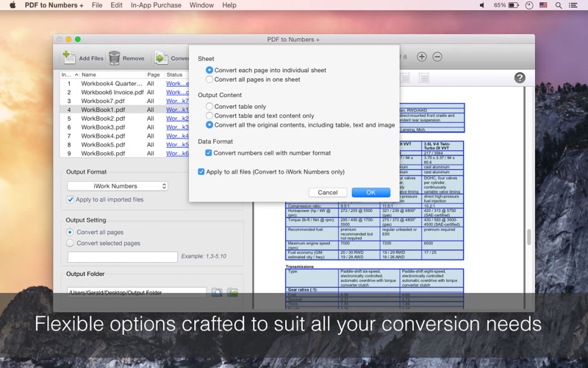Click the output folder path field
The image size is (588, 368).
pos(137,292)
